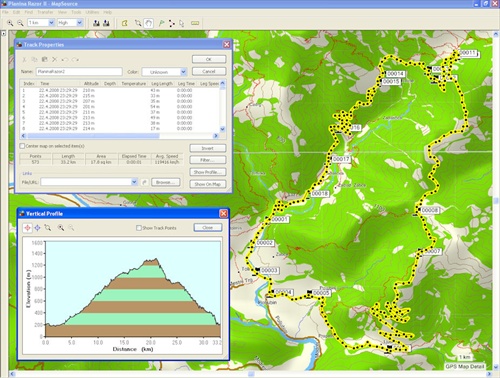
Task: Select the Distance/Bearing measure tool
Action: click(x=195, y=23)
